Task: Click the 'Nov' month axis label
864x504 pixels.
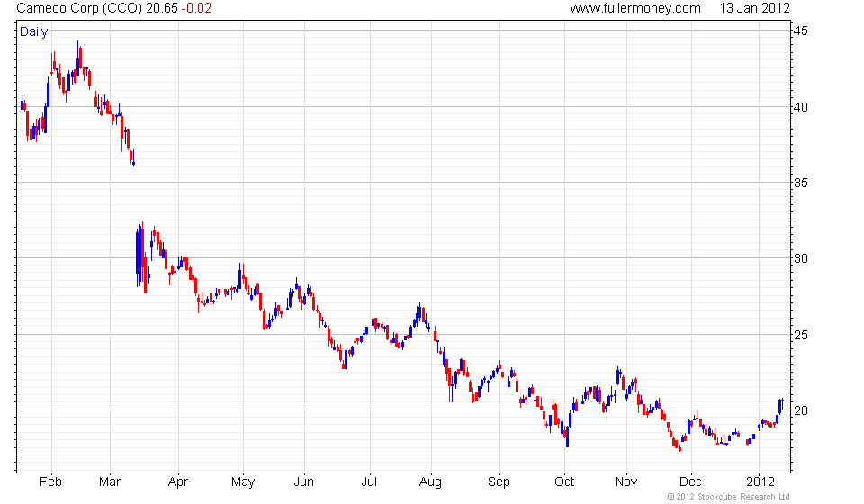Action: (626, 482)
